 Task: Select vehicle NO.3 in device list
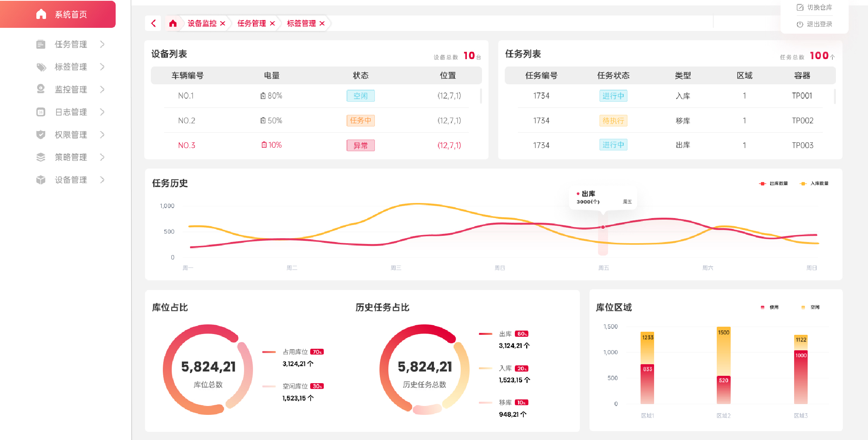click(186, 145)
